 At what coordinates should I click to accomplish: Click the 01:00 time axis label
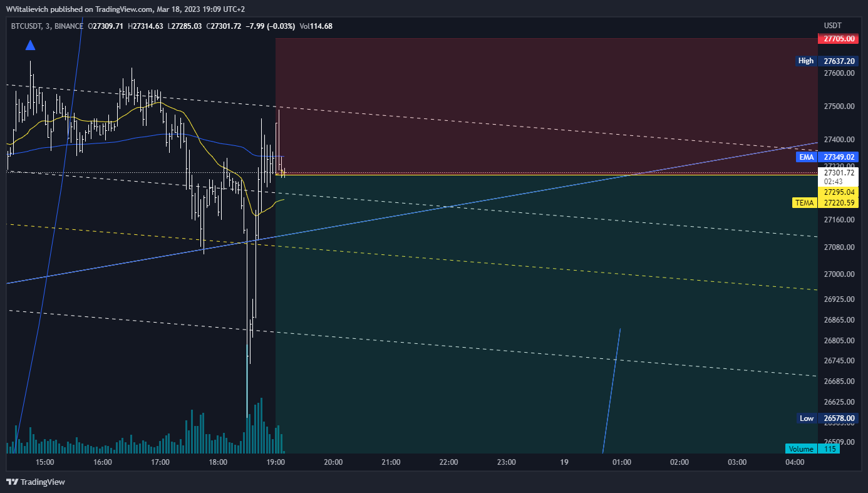coord(622,462)
